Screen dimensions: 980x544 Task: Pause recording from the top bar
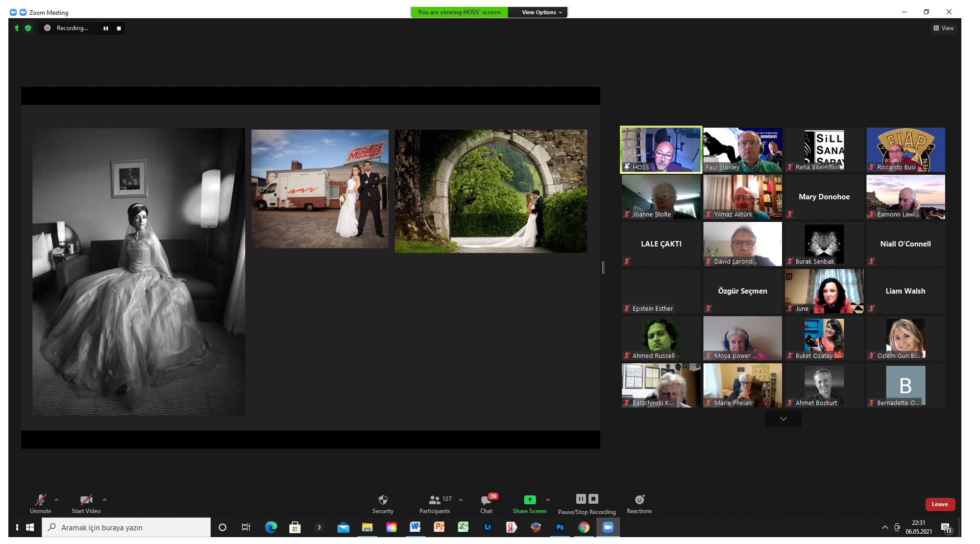[x=106, y=28]
